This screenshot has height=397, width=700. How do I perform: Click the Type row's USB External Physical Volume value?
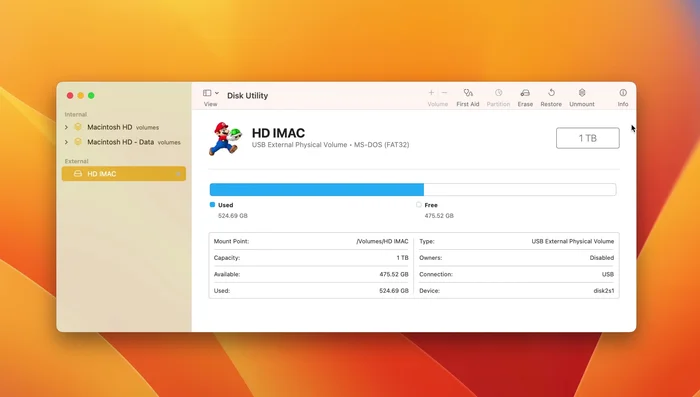572,241
